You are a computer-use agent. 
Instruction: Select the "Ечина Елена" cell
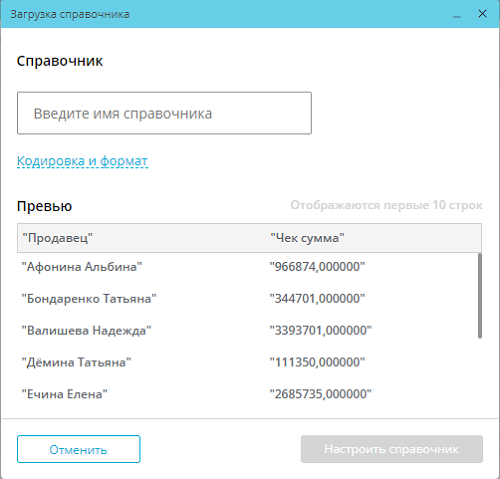coord(65,394)
